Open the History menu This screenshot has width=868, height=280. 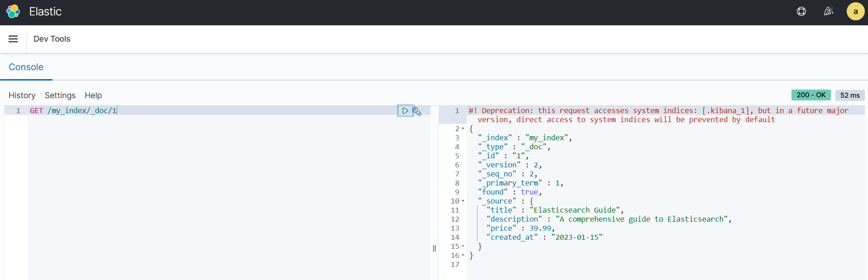22,95
